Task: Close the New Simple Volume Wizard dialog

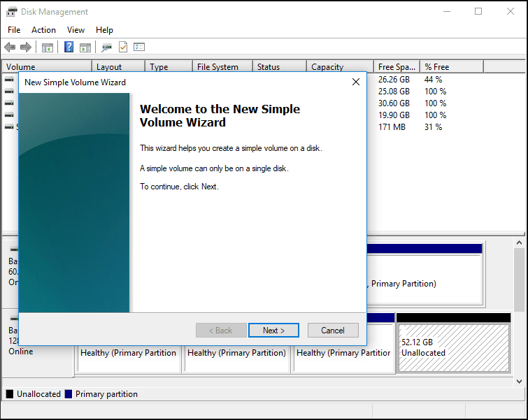Action: (356, 82)
